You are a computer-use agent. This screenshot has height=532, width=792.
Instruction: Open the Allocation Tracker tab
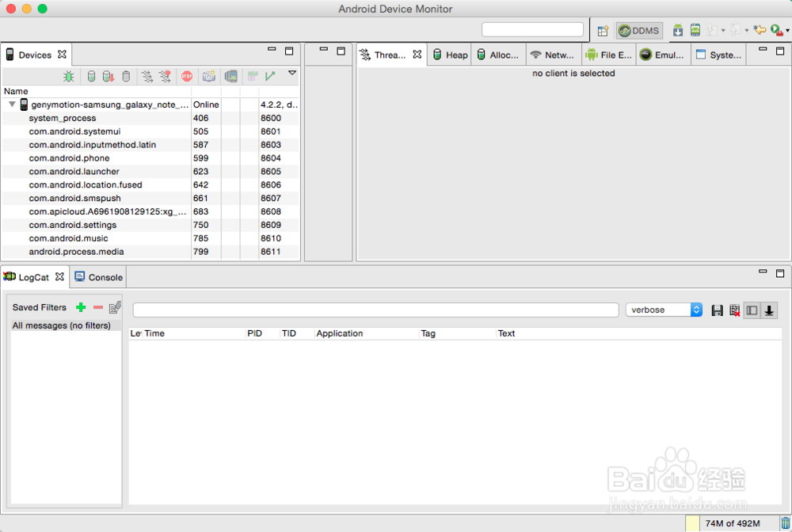click(498, 55)
